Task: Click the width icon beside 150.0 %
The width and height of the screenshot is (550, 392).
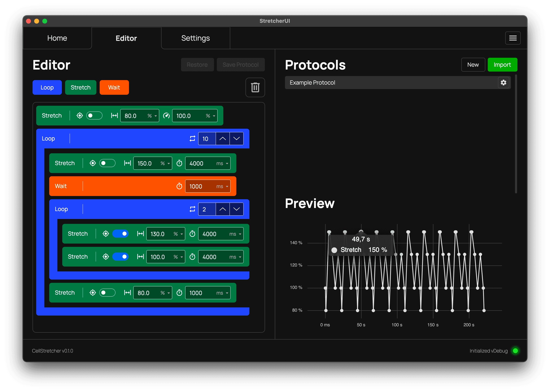Action: pyautogui.click(x=128, y=163)
